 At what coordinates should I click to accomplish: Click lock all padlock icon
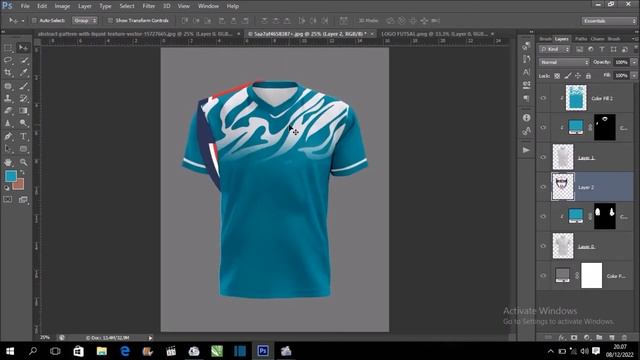pos(588,76)
